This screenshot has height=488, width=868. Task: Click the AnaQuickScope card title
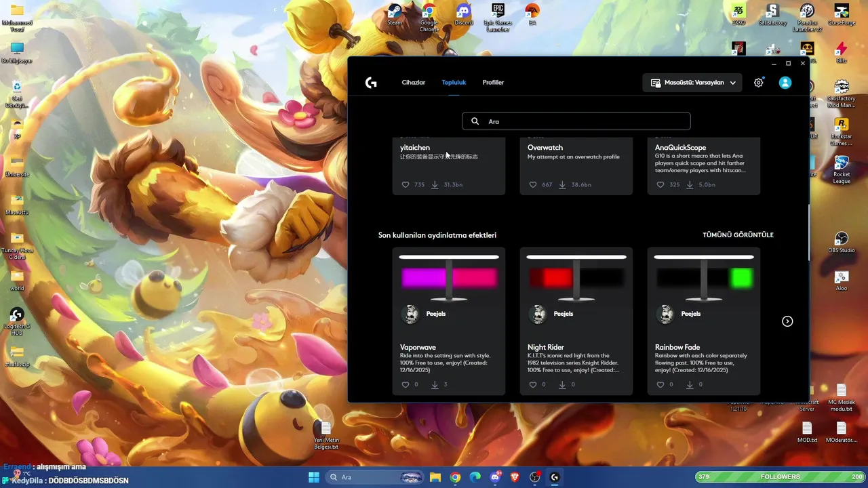point(680,148)
